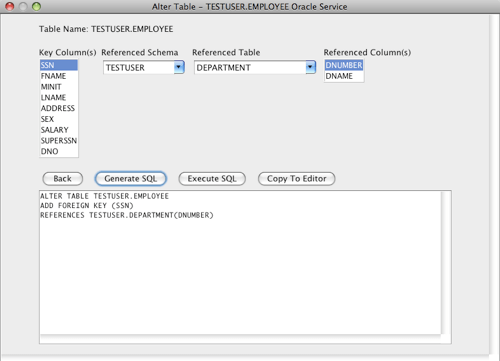Click the ADD FOREIGN KEY (SSN) line

point(87,205)
